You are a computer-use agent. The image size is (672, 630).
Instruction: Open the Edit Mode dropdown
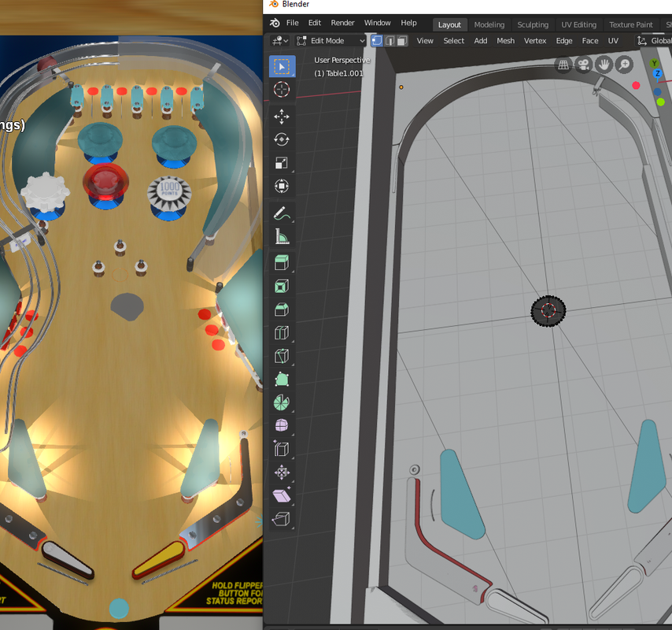point(330,41)
